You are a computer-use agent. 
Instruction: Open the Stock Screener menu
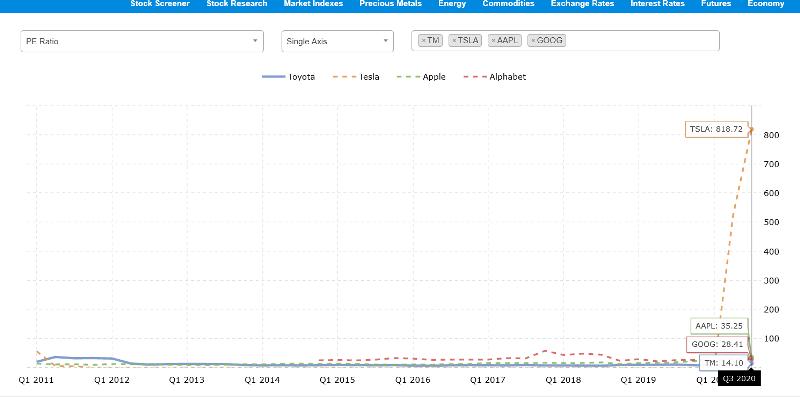pos(160,4)
